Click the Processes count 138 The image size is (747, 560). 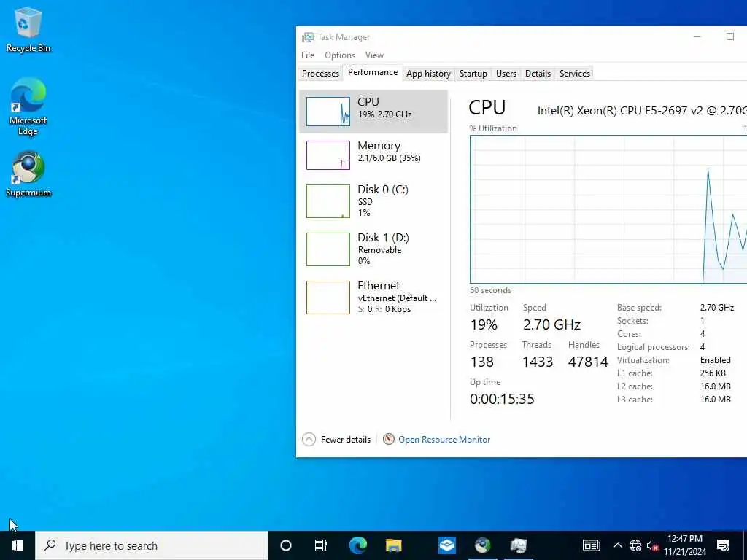click(481, 362)
